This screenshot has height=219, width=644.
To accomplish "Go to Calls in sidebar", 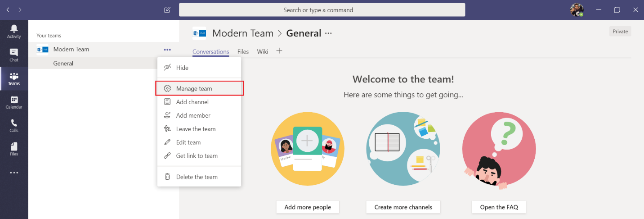I will [14, 126].
